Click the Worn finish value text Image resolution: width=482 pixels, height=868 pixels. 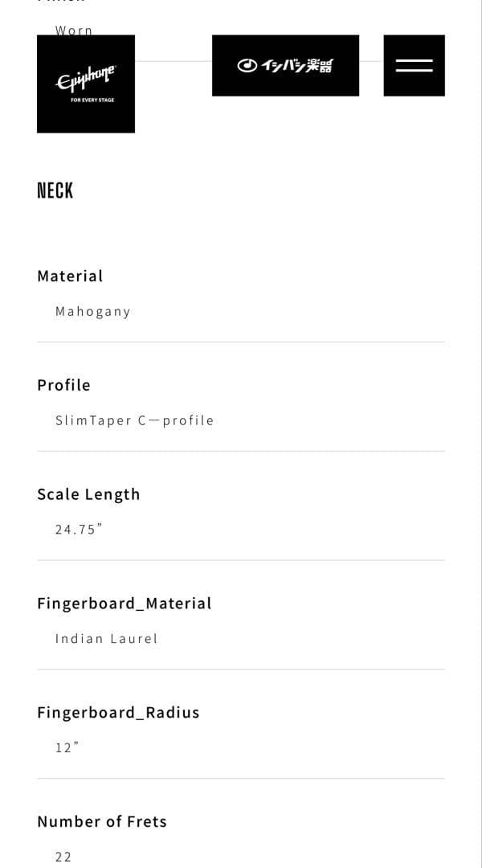[74, 29]
